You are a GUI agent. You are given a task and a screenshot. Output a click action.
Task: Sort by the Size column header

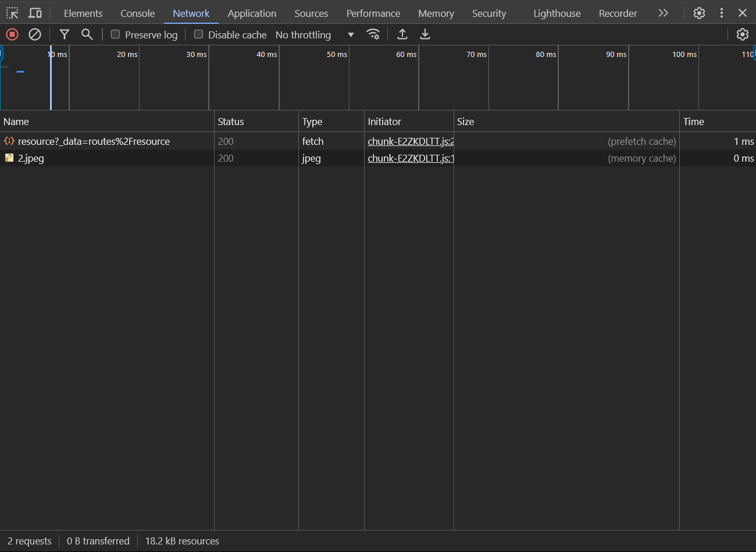click(x=566, y=122)
